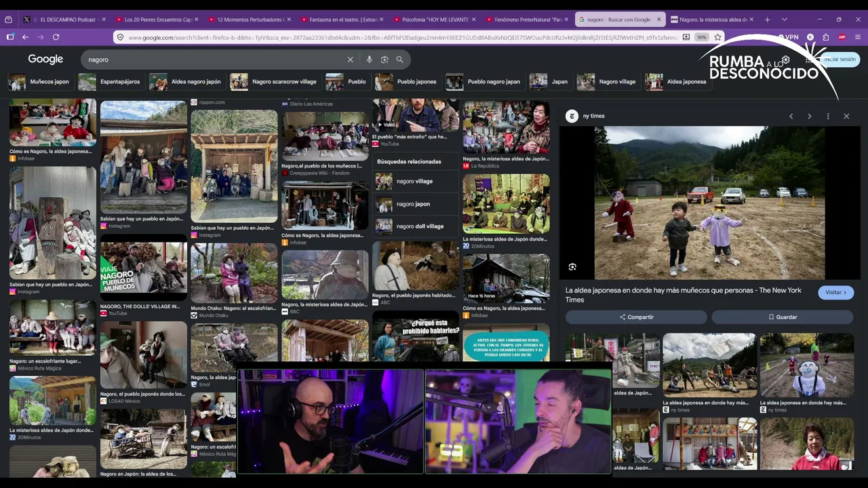The image size is (868, 488).
Task: Click the install page icon in address bar
Action: (686, 37)
